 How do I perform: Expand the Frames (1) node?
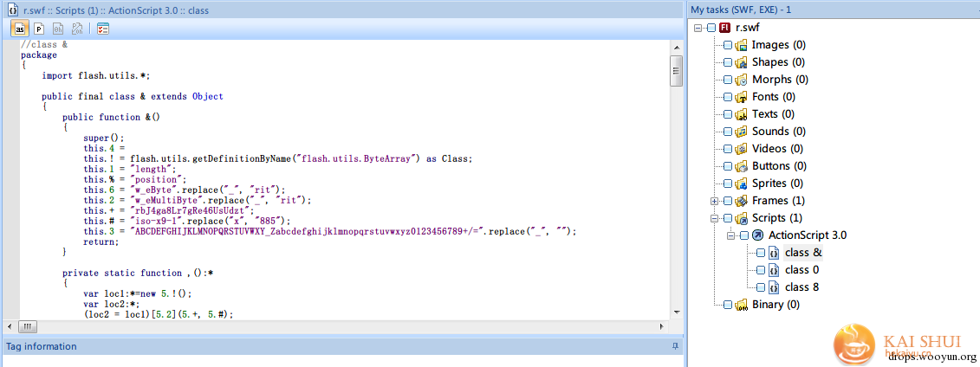[x=714, y=201]
